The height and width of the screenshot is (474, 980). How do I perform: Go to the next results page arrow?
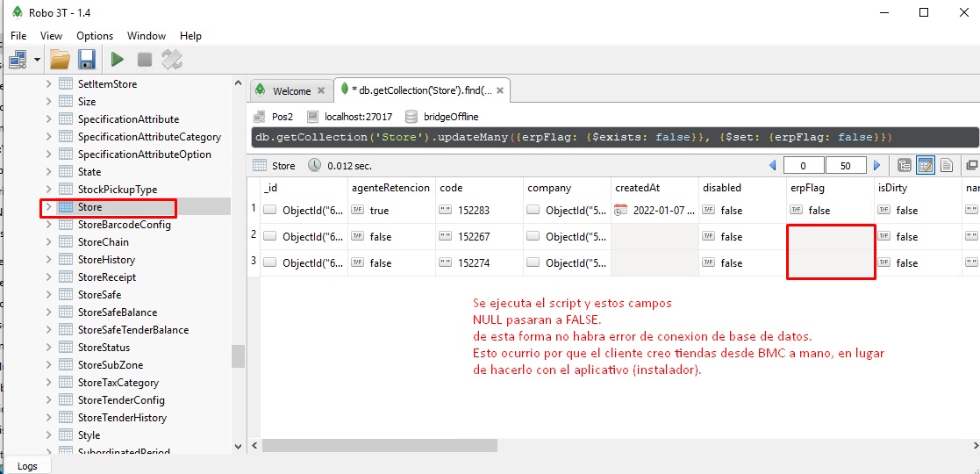tap(876, 165)
